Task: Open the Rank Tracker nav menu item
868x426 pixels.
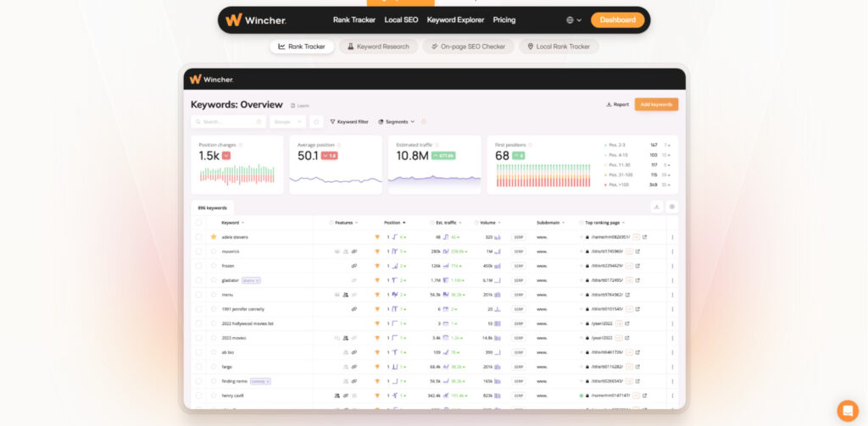Action: pyautogui.click(x=354, y=20)
